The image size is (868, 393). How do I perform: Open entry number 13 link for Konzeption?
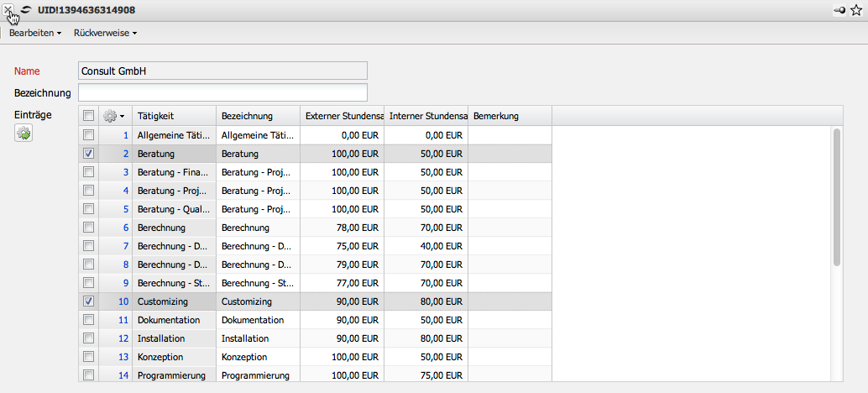click(123, 357)
